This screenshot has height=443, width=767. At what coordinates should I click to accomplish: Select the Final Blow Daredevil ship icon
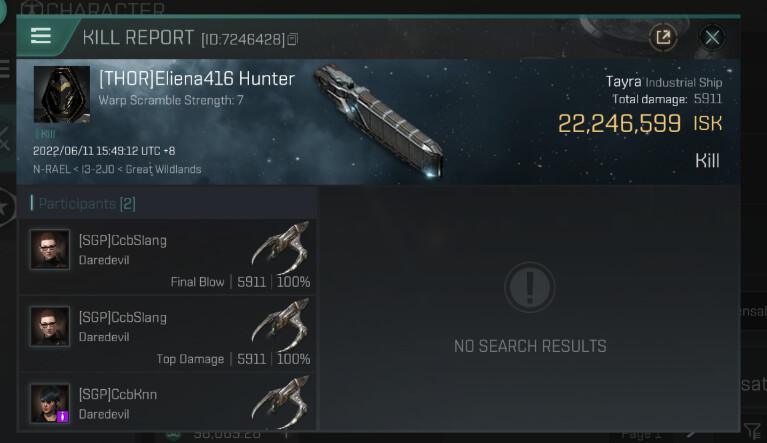281,247
